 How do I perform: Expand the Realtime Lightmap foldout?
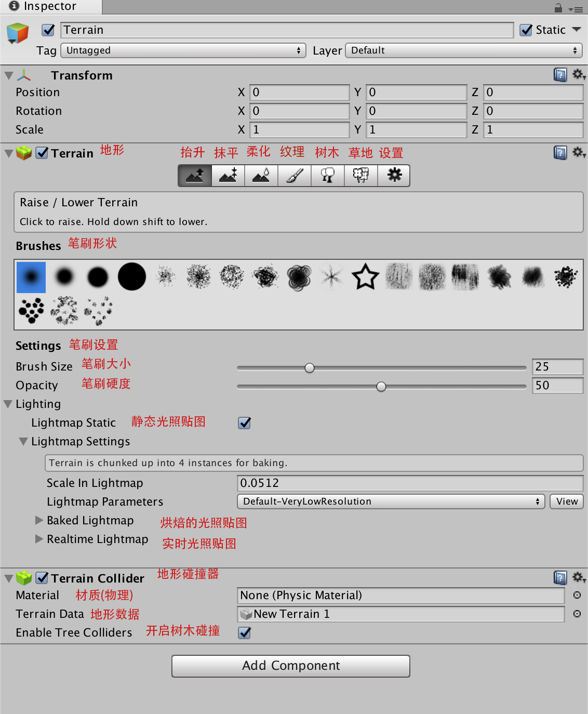pyautogui.click(x=39, y=539)
